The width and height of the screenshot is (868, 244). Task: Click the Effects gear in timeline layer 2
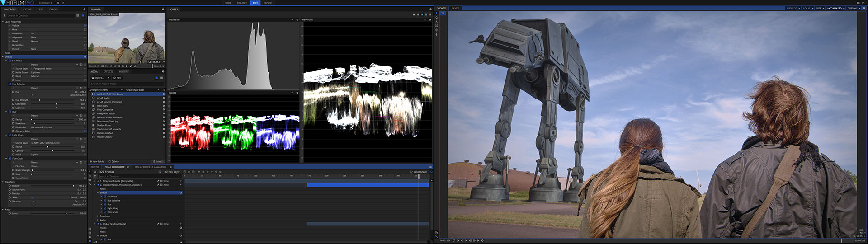click(x=181, y=192)
